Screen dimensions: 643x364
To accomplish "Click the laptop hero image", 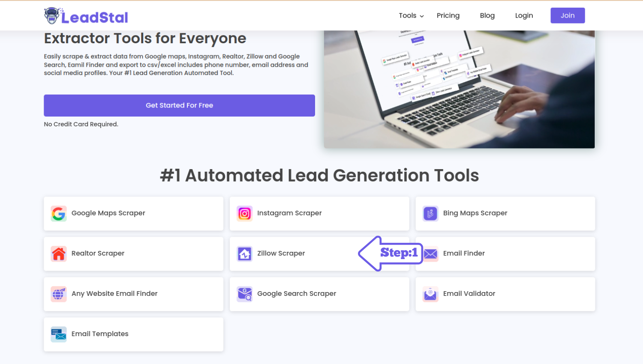I will 459,89.
